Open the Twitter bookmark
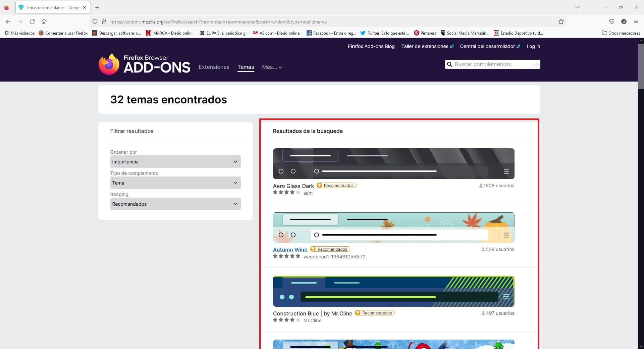This screenshot has height=349, width=644. click(x=385, y=33)
